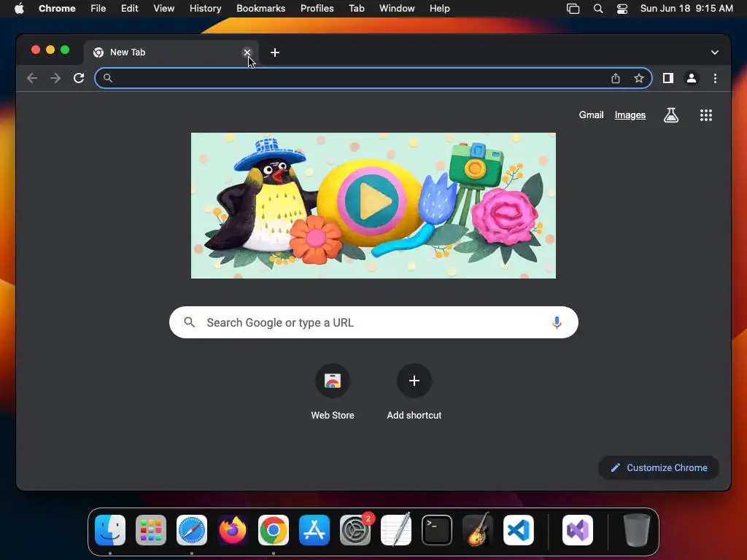Open the Window menu

tap(397, 9)
